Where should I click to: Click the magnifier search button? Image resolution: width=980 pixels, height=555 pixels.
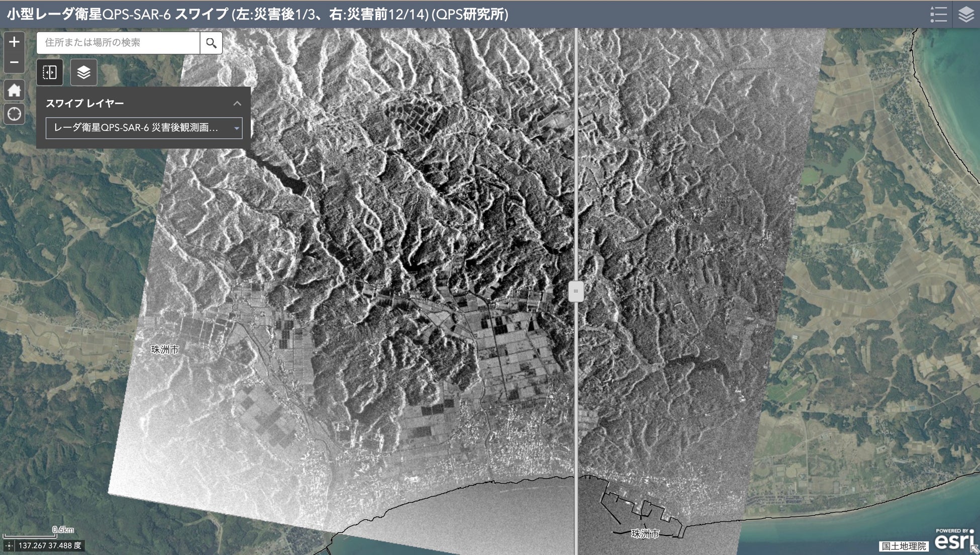(211, 43)
